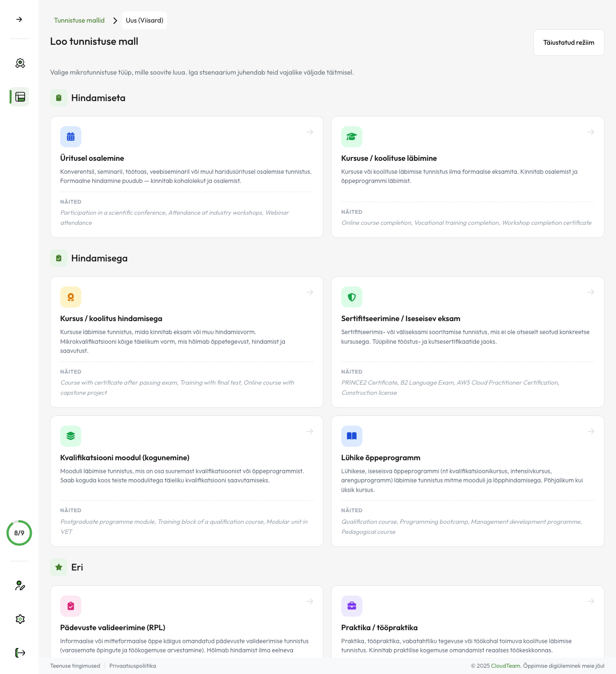Click the graduation cap icon for Kursuse läbimine
The height and width of the screenshot is (674, 616).
point(352,137)
